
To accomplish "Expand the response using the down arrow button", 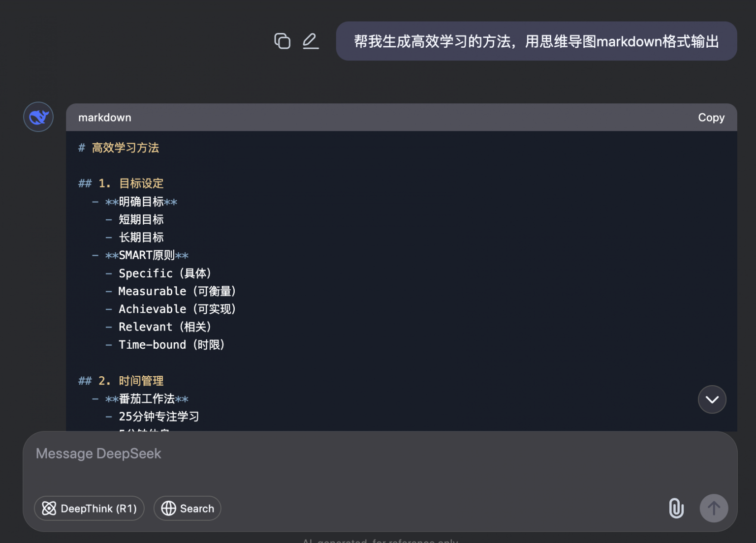I will (712, 399).
